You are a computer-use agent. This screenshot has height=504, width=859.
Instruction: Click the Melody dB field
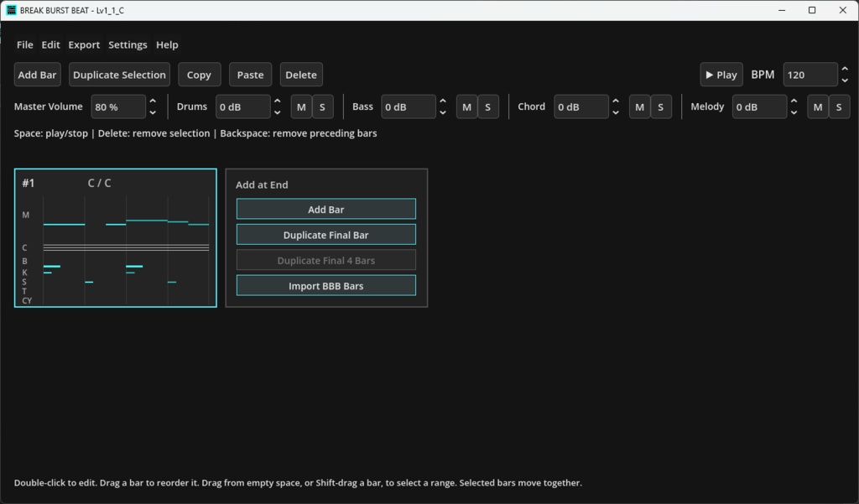click(x=759, y=107)
